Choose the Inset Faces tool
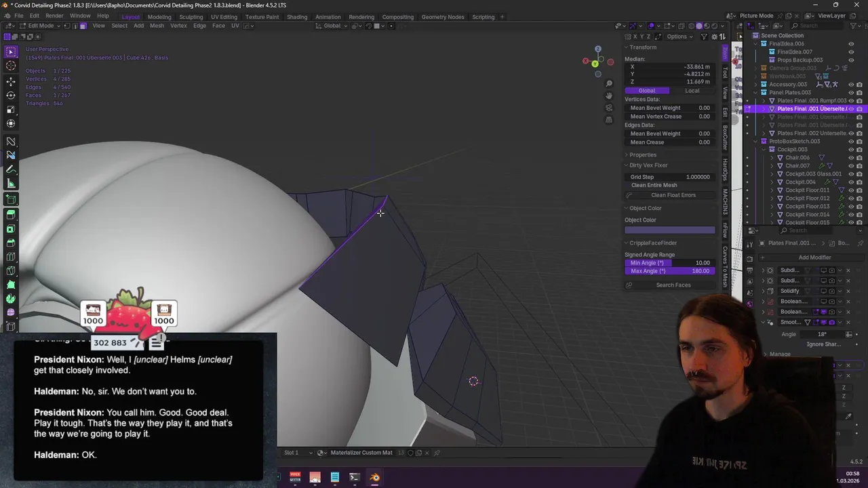 click(x=11, y=228)
